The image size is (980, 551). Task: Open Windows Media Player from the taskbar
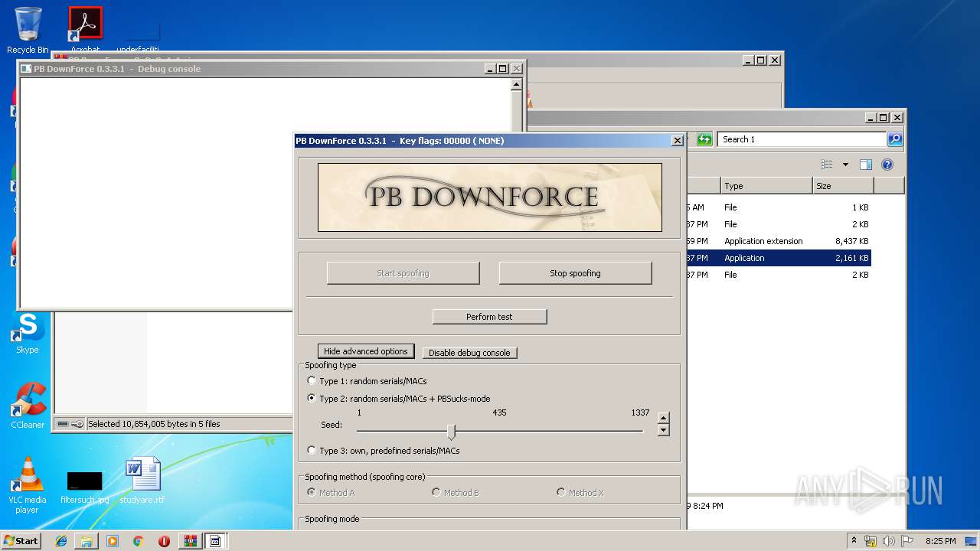tap(113, 541)
